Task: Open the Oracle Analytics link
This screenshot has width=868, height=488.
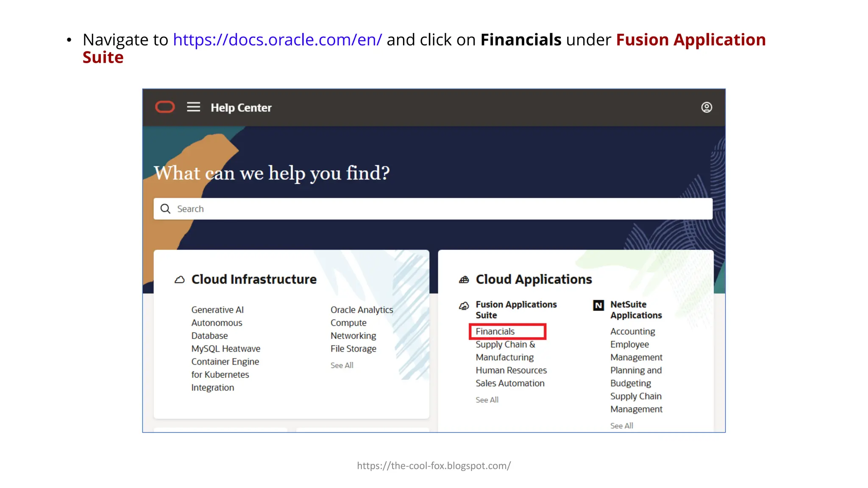Action: (362, 310)
